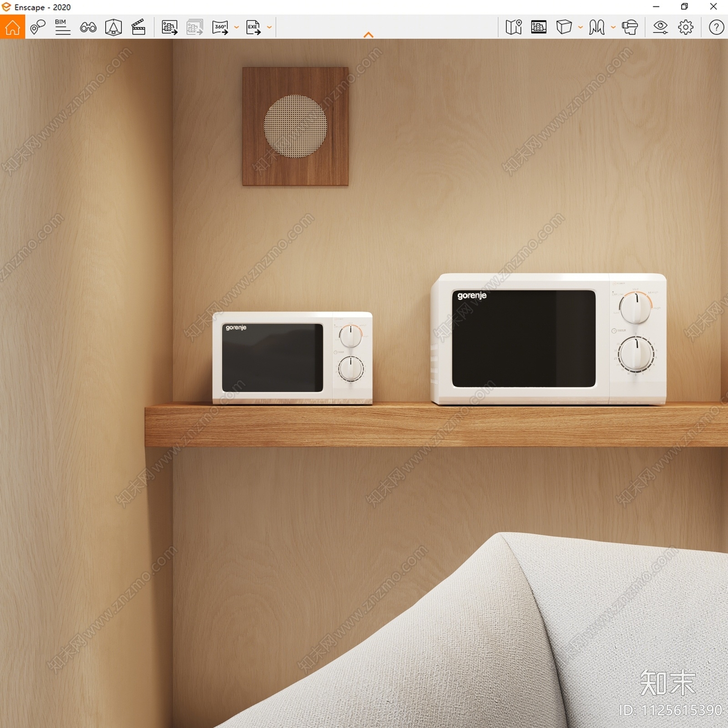Open the mini map (map with pin)
This screenshot has width=728, height=728.
click(514, 27)
